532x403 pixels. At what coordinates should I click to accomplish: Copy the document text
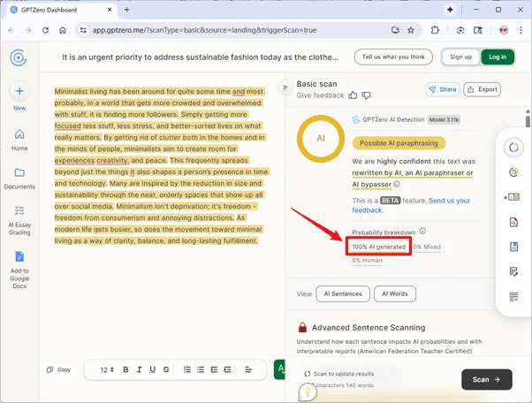[x=58, y=369]
